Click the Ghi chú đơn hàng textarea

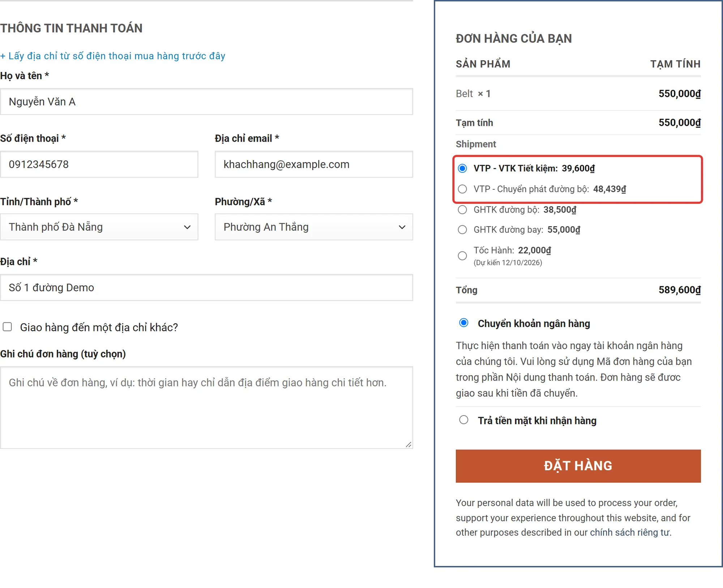pos(206,408)
